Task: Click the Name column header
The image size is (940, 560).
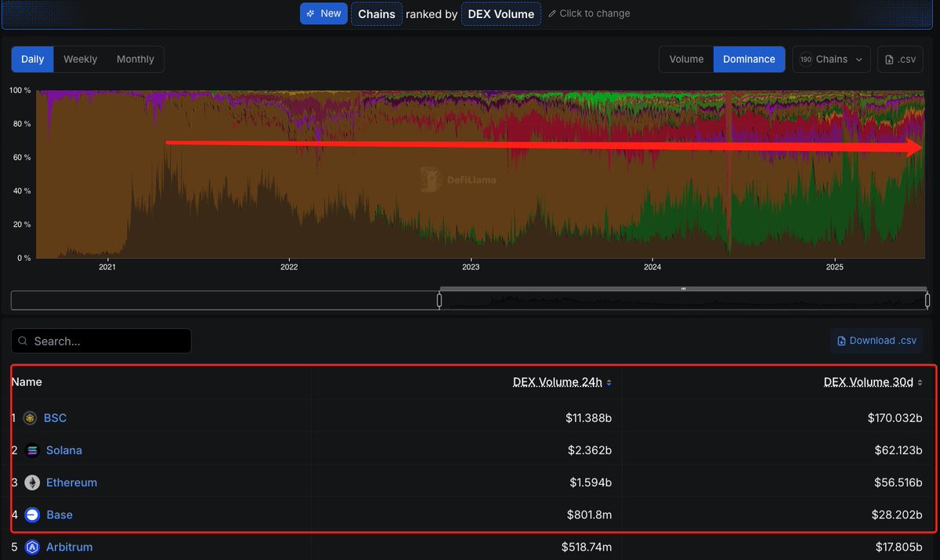Action: coord(27,382)
